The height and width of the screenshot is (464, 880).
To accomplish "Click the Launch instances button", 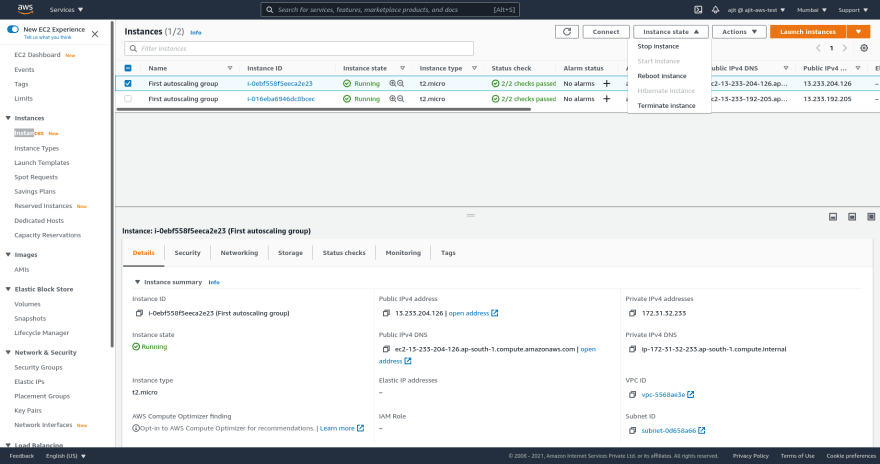I will click(x=808, y=32).
